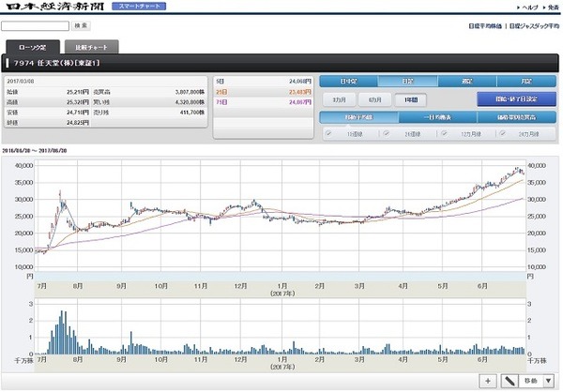Click the high price value 25,320円
The height and width of the screenshot is (392, 563).
(x=78, y=102)
